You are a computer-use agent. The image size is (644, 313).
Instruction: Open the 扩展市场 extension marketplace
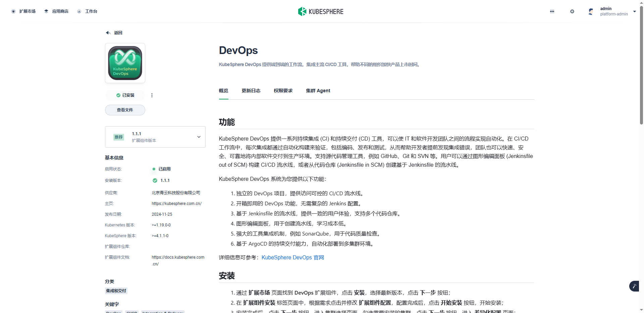point(23,11)
